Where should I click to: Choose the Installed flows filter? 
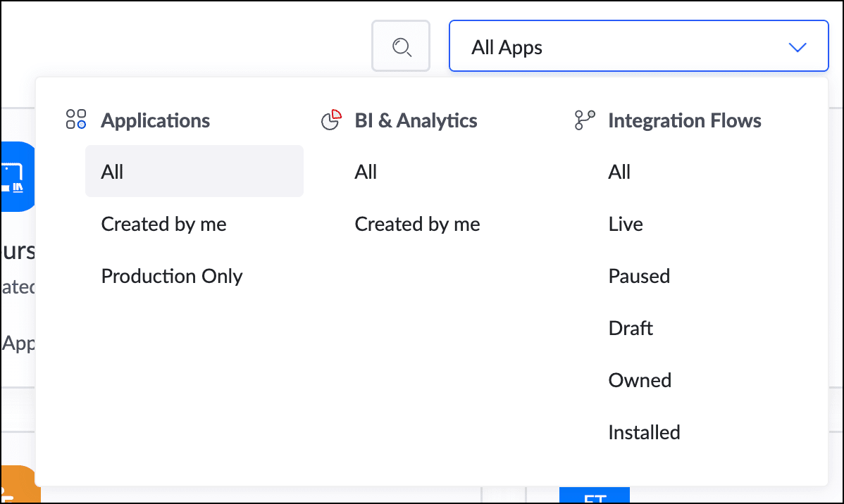(644, 432)
